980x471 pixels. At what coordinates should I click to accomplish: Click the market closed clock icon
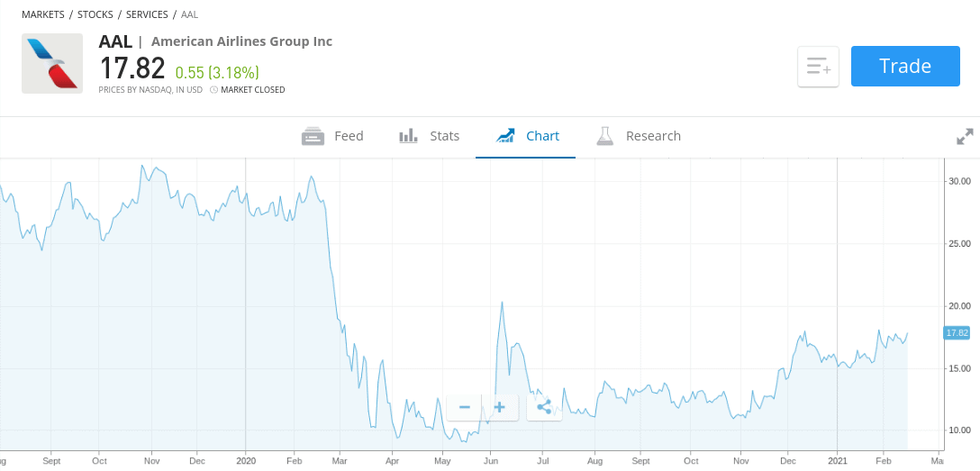213,90
